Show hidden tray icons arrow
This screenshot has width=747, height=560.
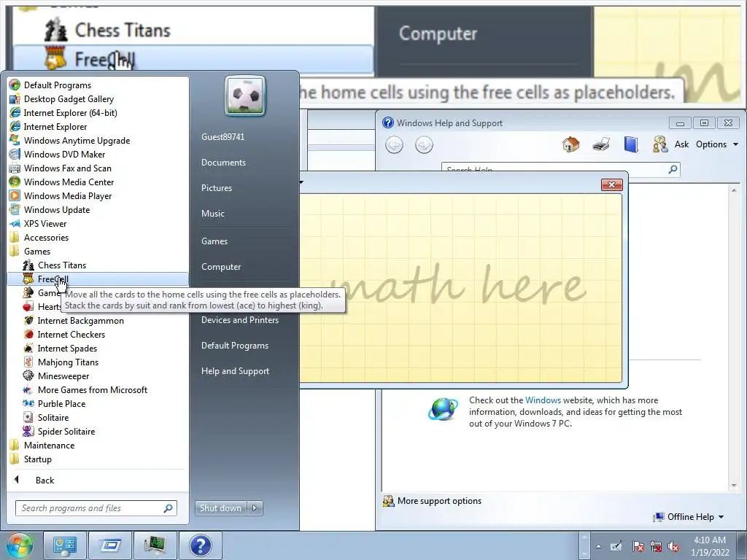[x=598, y=546]
